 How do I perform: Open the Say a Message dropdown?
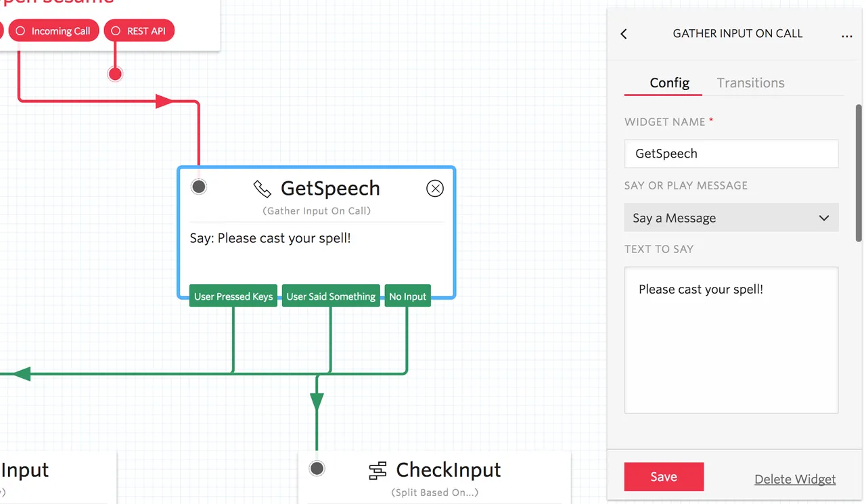click(x=731, y=218)
